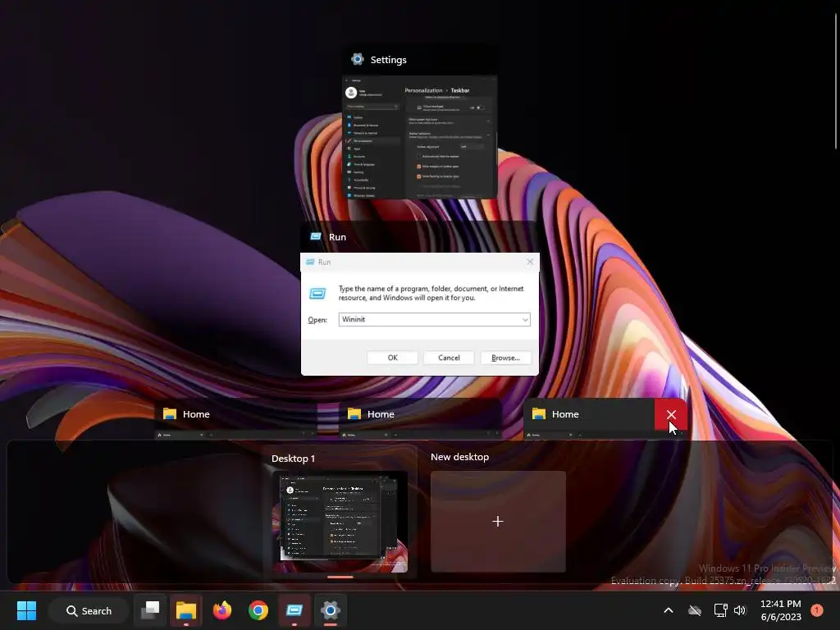Viewport: 840px width, 630px height.
Task: Open the notification badge in the tray
Action: [817, 610]
